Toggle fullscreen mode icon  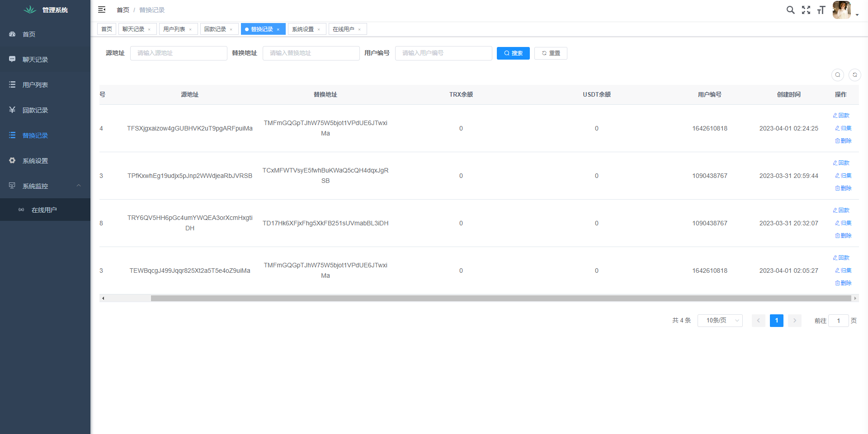click(806, 10)
